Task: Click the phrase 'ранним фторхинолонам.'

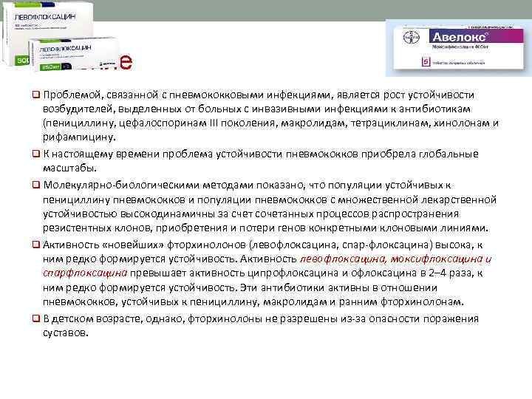Action: click(401, 301)
